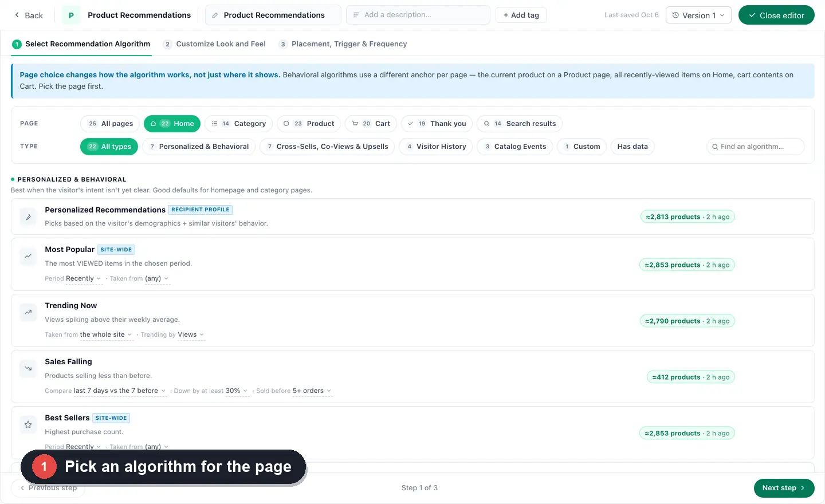825x504 pixels.
Task: Select the Search results page filter chip
Action: coord(519,124)
